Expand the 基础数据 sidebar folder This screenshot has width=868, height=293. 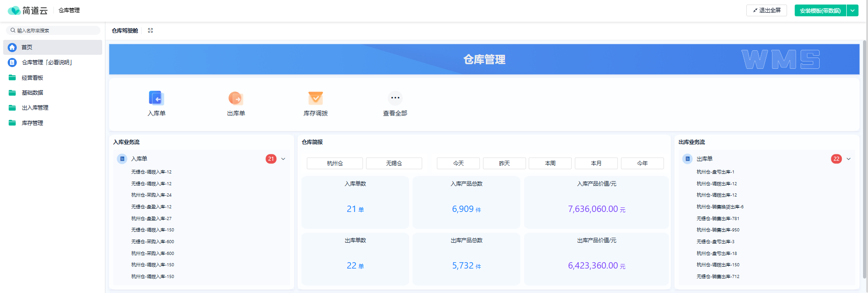click(52, 93)
